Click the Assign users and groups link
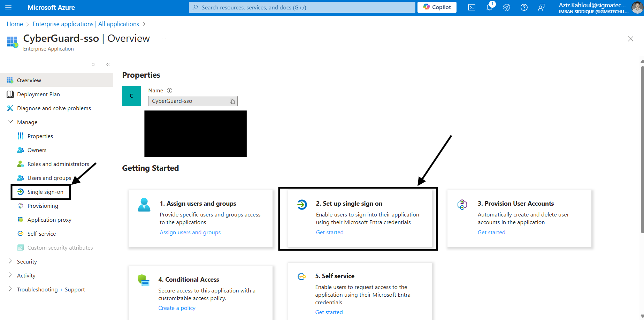The height and width of the screenshot is (320, 644). 190,233
